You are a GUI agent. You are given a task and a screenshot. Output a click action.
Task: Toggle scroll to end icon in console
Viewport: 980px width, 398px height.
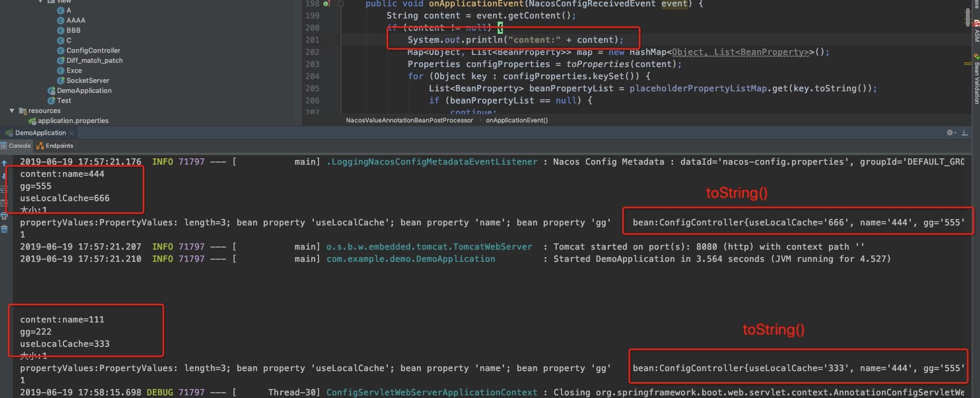pos(4,203)
